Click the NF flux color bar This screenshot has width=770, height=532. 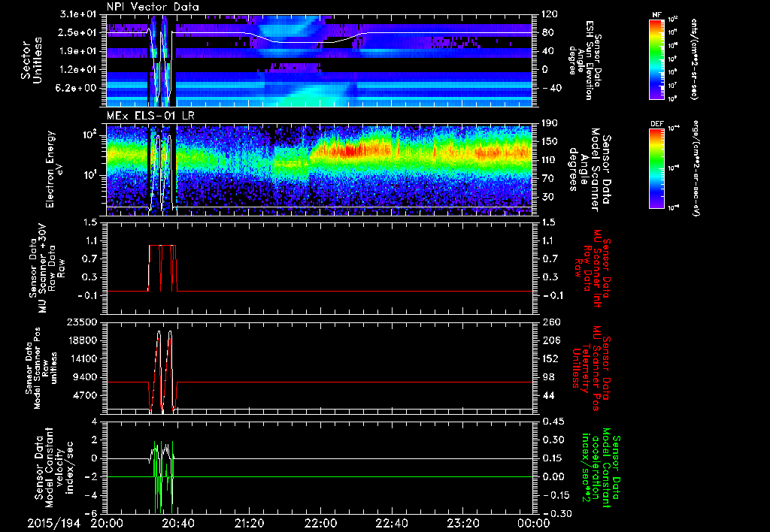coord(656,59)
